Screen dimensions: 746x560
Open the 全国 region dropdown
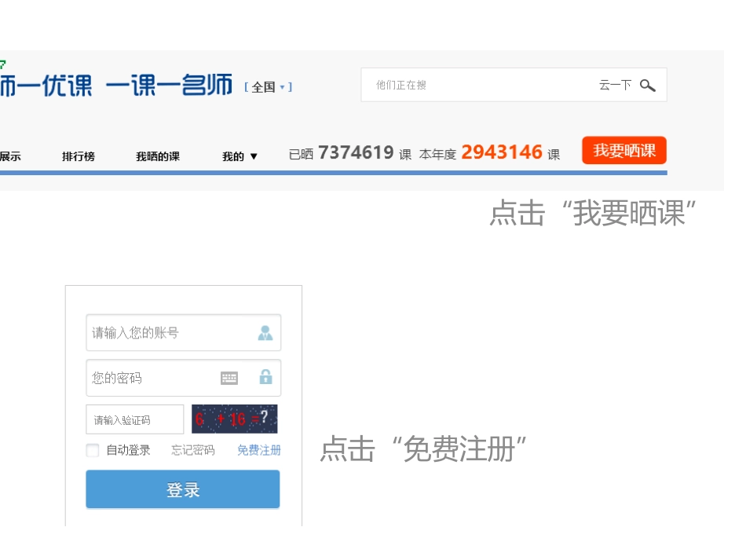269,87
